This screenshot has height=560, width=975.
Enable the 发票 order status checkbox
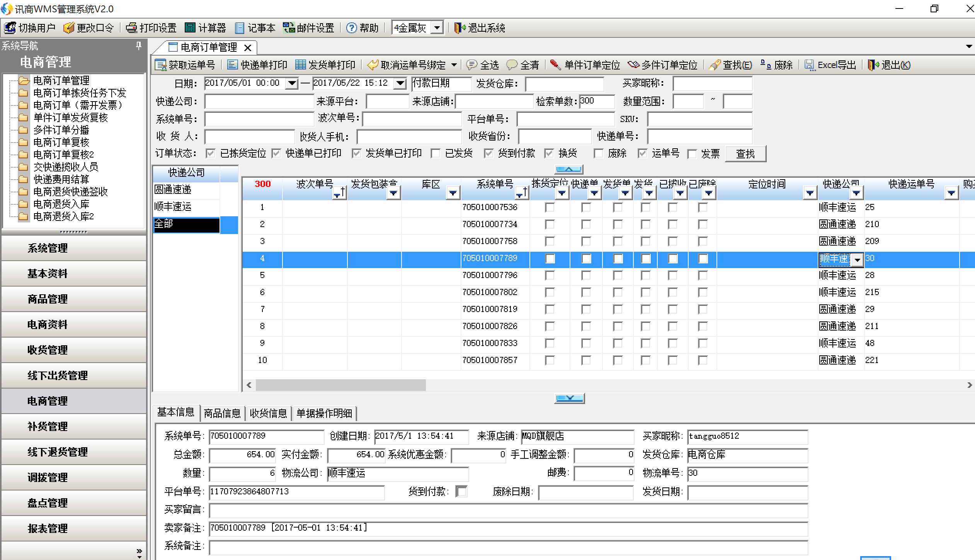[x=692, y=153]
